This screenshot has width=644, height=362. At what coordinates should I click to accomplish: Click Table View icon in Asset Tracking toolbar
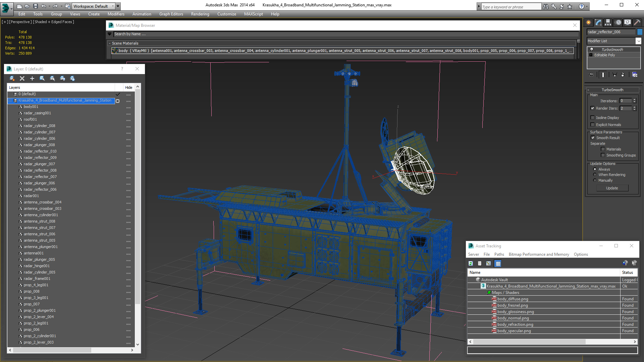click(498, 263)
